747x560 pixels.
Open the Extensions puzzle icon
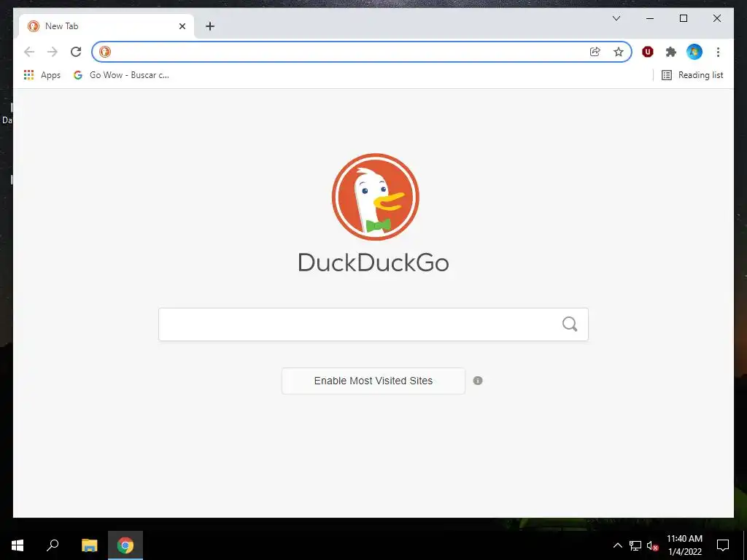click(671, 52)
